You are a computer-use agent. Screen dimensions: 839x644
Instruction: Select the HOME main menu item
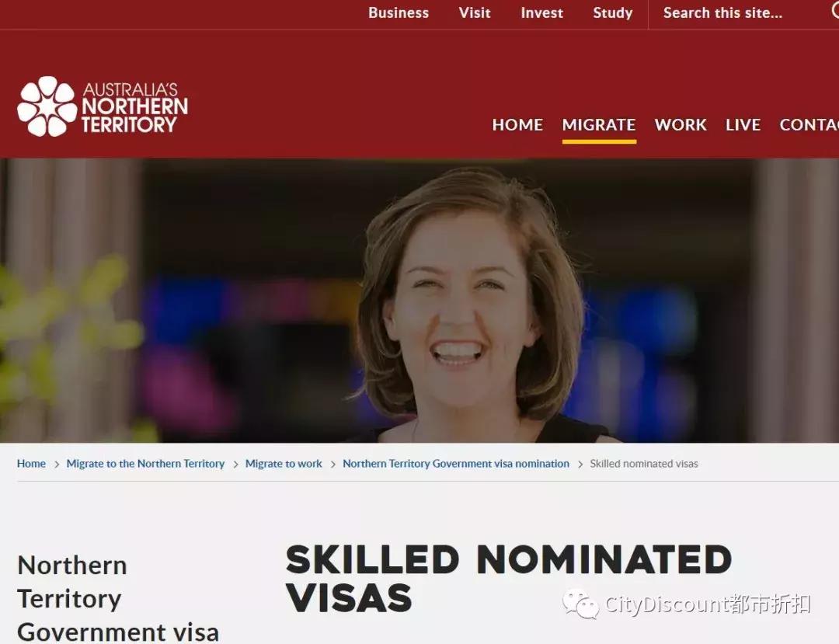tap(517, 124)
